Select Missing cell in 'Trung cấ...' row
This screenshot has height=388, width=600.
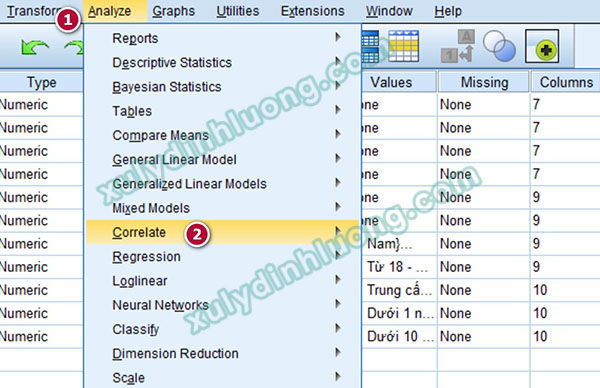pos(484,290)
